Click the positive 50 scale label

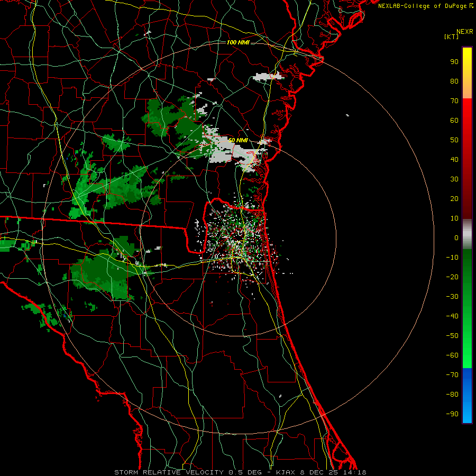(454, 140)
